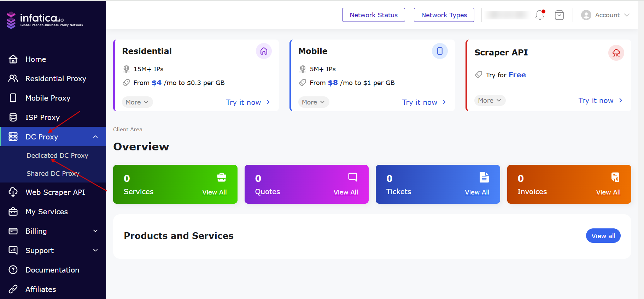Open Affiliates menu item
Viewport: 644px width, 299px height.
53,289
